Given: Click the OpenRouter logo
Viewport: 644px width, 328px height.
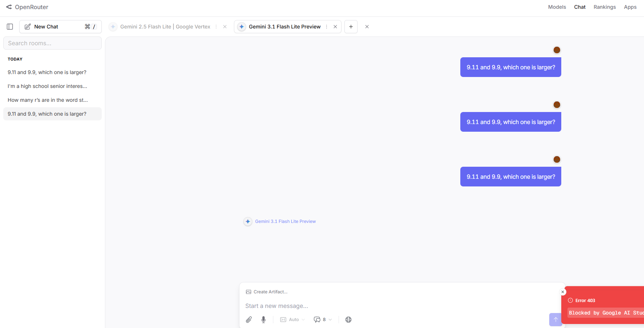Looking at the screenshot, I should (x=27, y=7).
